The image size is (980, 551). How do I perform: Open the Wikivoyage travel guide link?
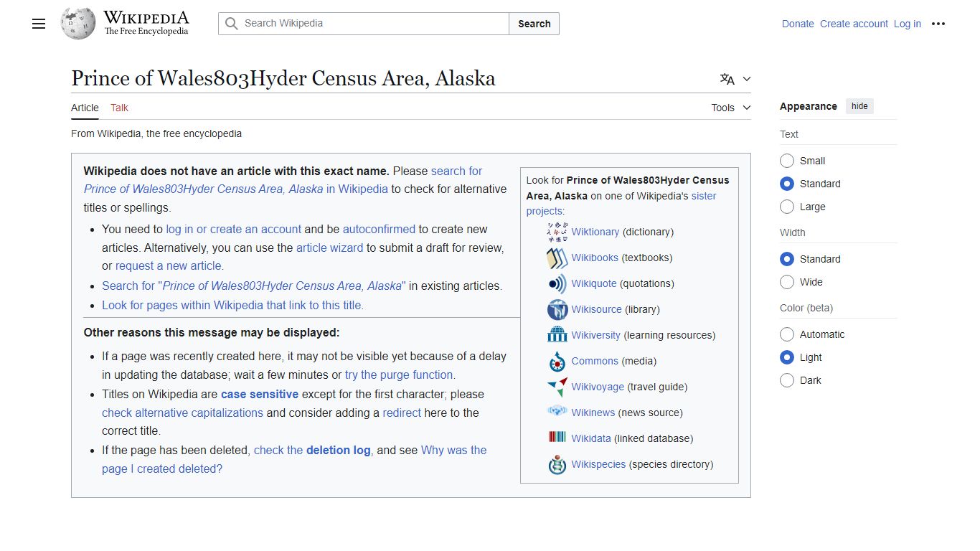[x=598, y=387]
